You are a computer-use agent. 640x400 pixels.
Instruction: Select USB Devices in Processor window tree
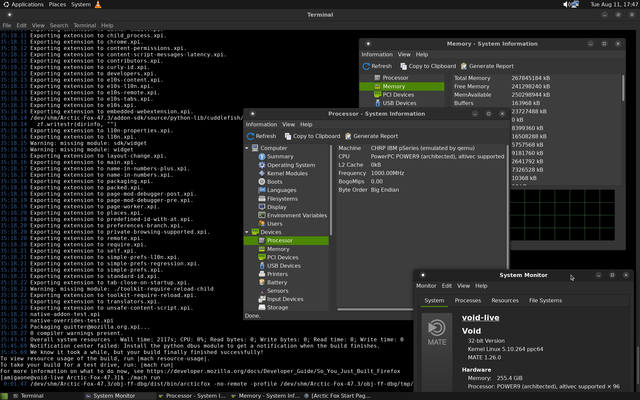pyautogui.click(x=286, y=266)
